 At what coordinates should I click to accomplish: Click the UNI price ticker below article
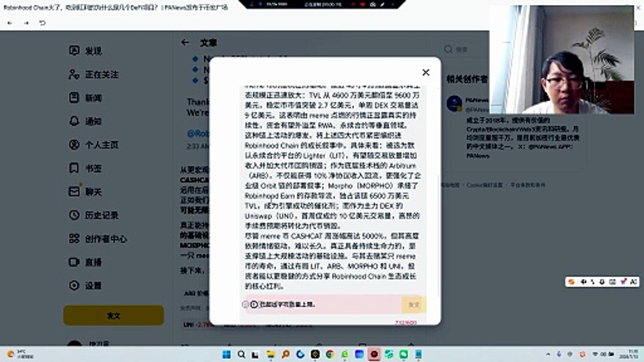[x=198, y=325]
